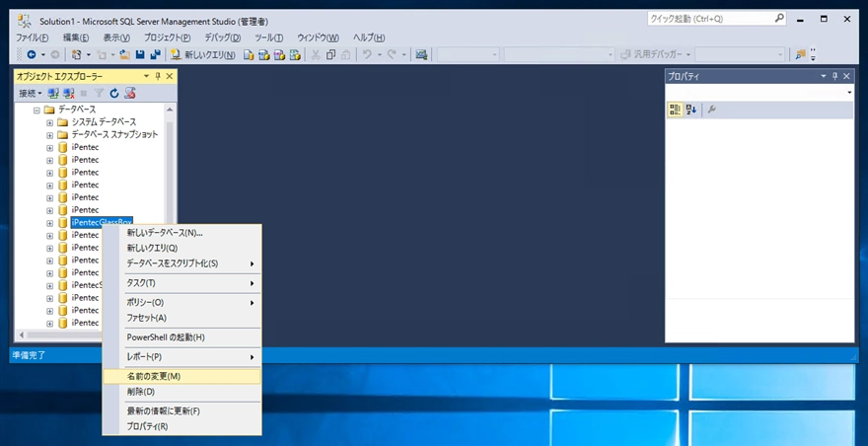Image resolution: width=868 pixels, height=446 pixels.
Task: Toggle alphabetical sort in プロパティ panel
Action: [691, 110]
